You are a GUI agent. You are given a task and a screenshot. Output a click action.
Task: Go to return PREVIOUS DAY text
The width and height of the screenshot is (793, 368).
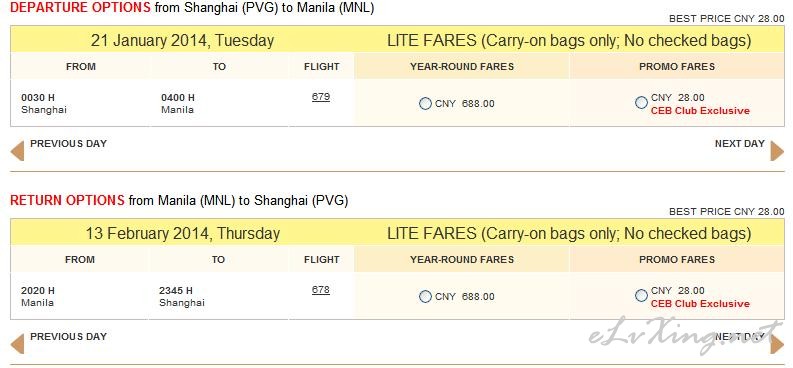(x=68, y=337)
